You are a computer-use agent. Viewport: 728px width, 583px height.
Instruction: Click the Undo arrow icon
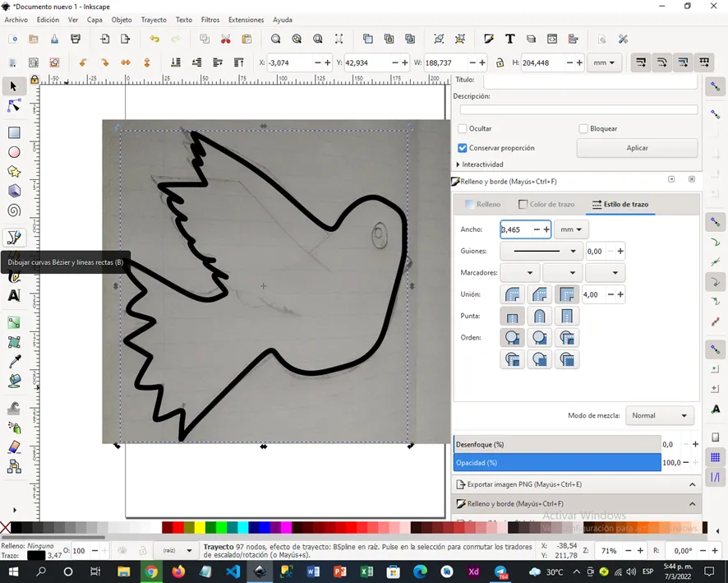pyautogui.click(x=154, y=39)
